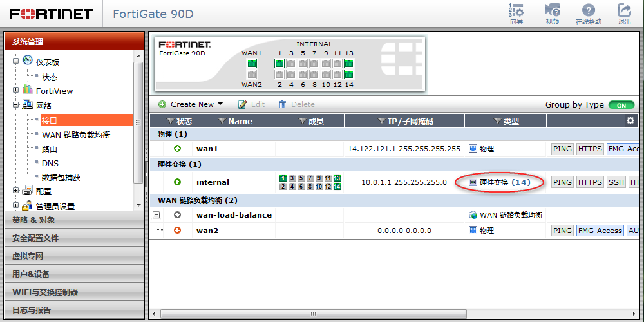This screenshot has width=644, height=322.
Task: Select the DNS tree item
Action: point(50,163)
